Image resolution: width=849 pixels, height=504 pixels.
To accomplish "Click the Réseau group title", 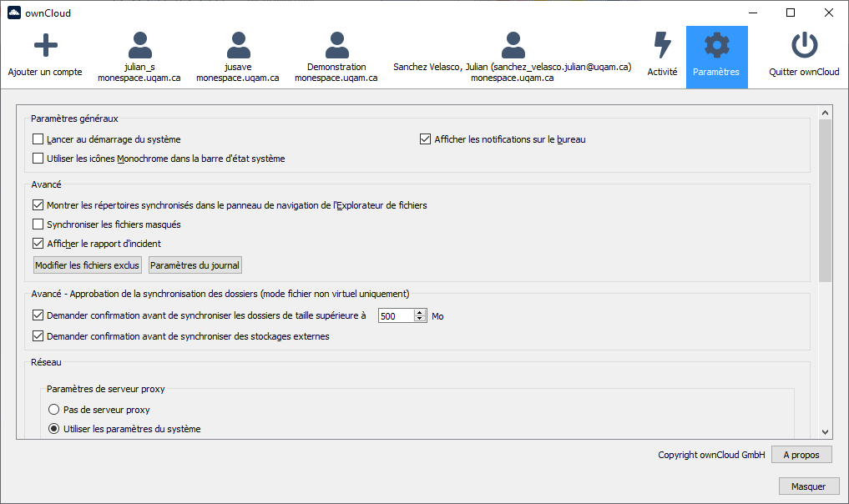I will [46, 362].
